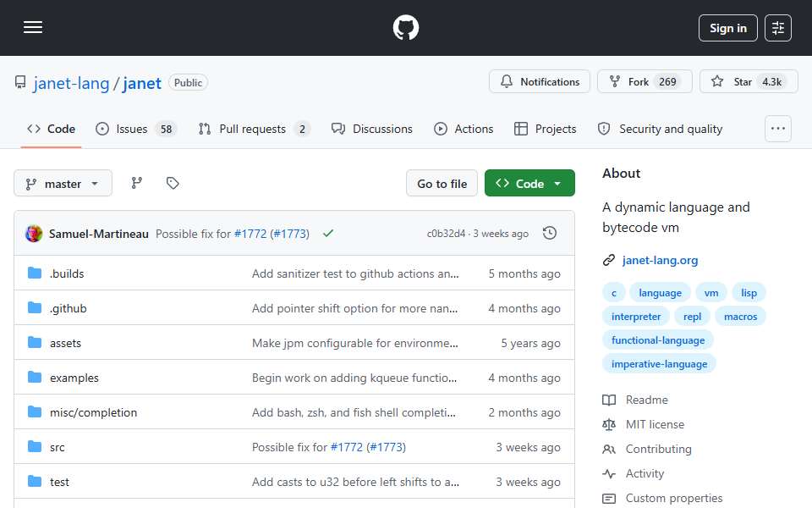Open commit 'Begin work on adding kqueue'
Screen dimensions: 812x508
click(354, 378)
